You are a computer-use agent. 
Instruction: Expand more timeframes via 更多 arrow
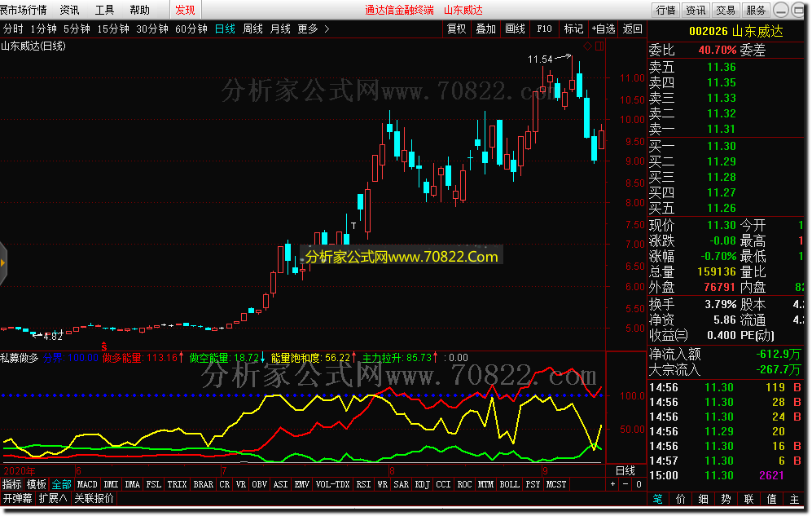[x=327, y=29]
